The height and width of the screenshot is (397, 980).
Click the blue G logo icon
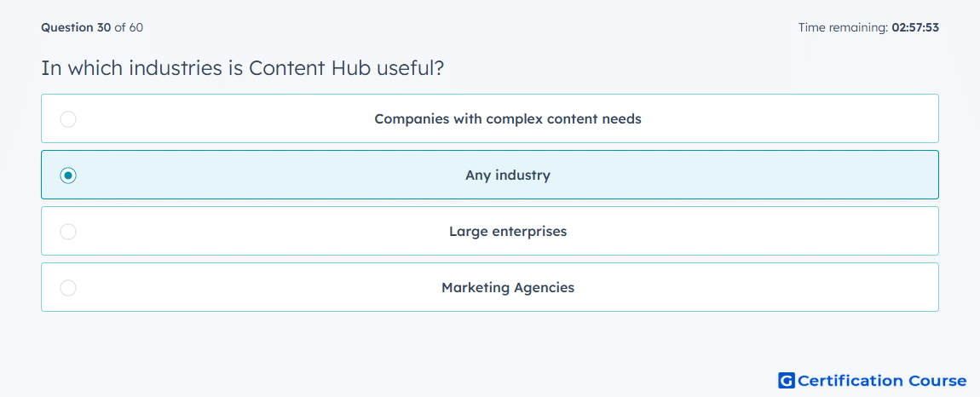pos(787,380)
